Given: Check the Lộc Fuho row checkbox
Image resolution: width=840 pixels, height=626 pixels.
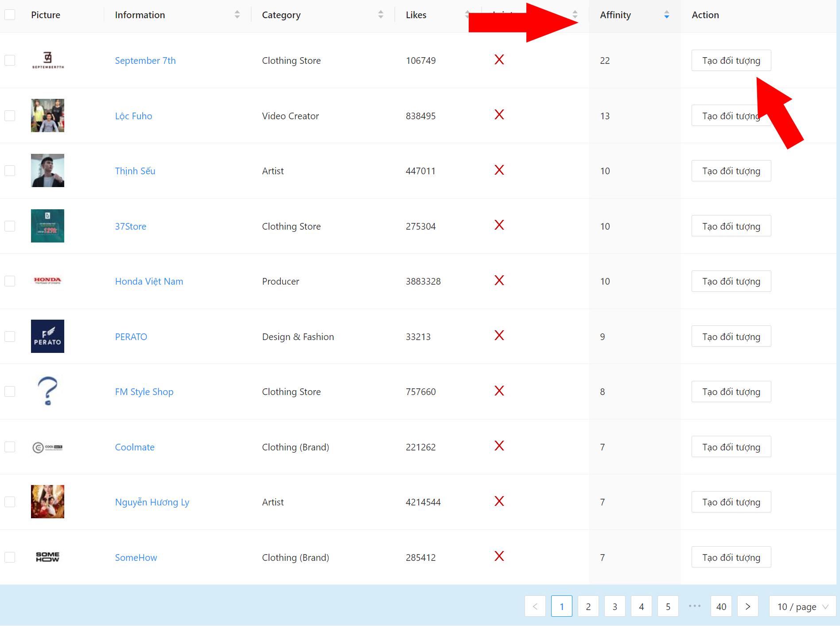Looking at the screenshot, I should (x=10, y=116).
